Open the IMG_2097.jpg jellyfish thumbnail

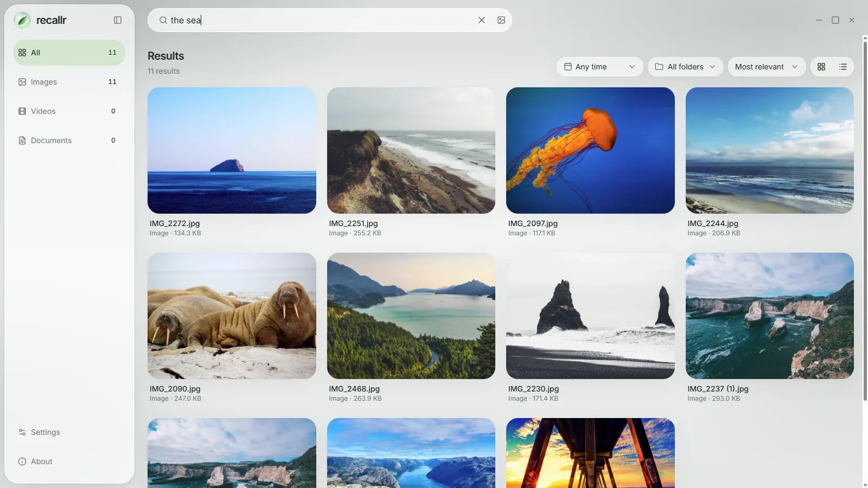tap(590, 150)
